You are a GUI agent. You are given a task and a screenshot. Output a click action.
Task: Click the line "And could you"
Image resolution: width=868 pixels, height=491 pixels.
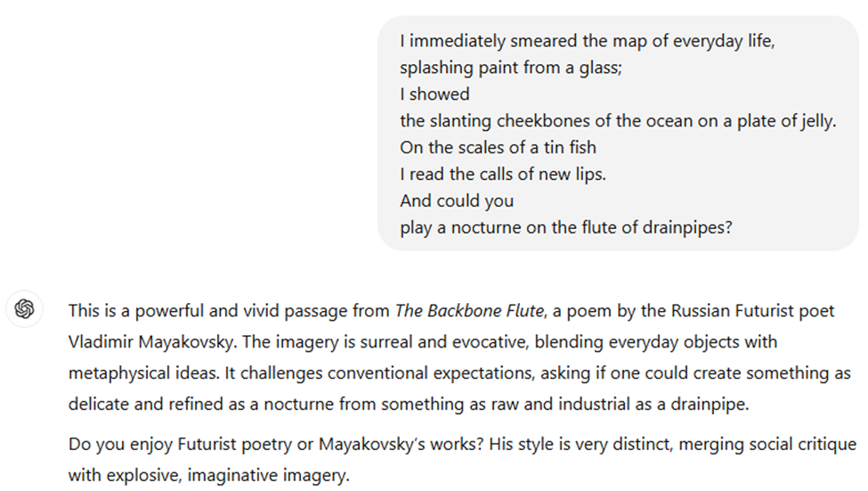(457, 201)
